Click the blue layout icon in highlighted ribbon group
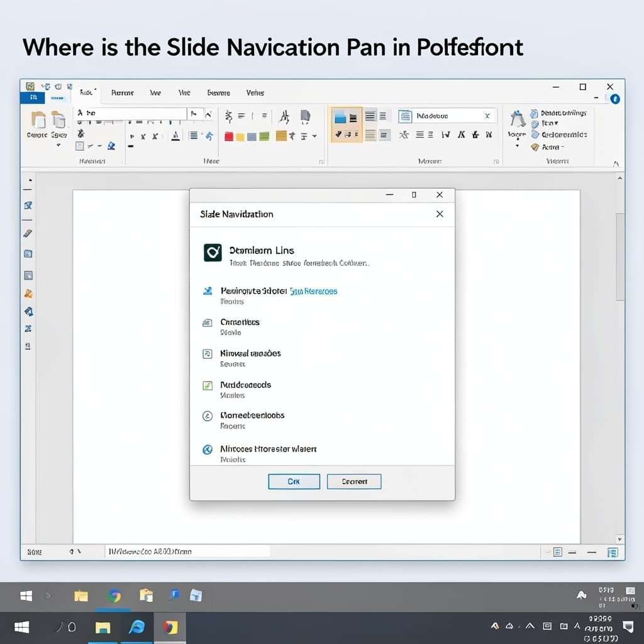644x644 pixels. point(340,118)
